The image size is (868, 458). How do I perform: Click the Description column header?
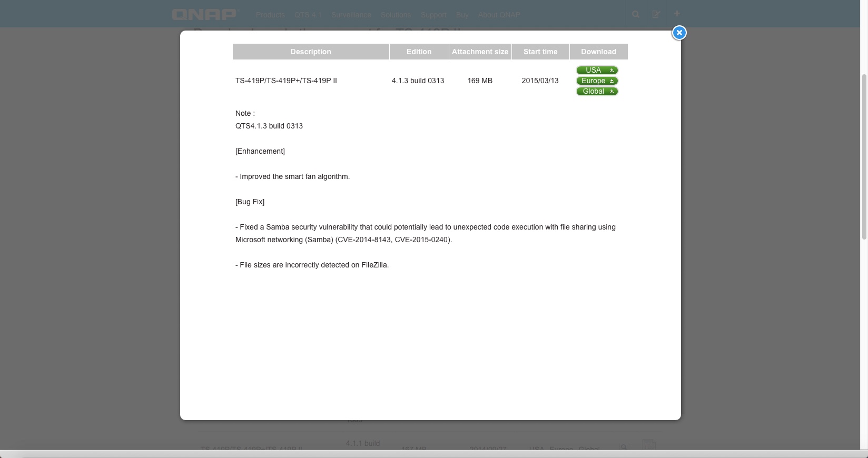pos(311,52)
